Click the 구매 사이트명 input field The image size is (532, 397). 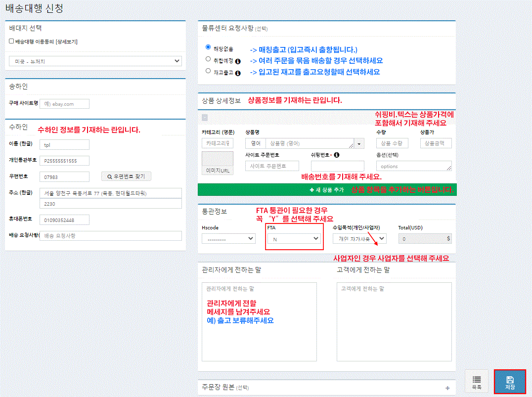64,104
